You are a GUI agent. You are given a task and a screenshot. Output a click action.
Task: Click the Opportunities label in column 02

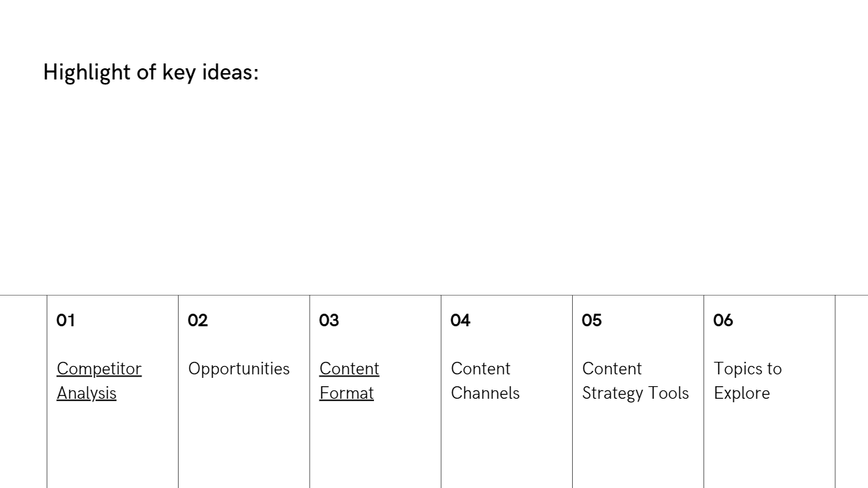pyautogui.click(x=239, y=369)
